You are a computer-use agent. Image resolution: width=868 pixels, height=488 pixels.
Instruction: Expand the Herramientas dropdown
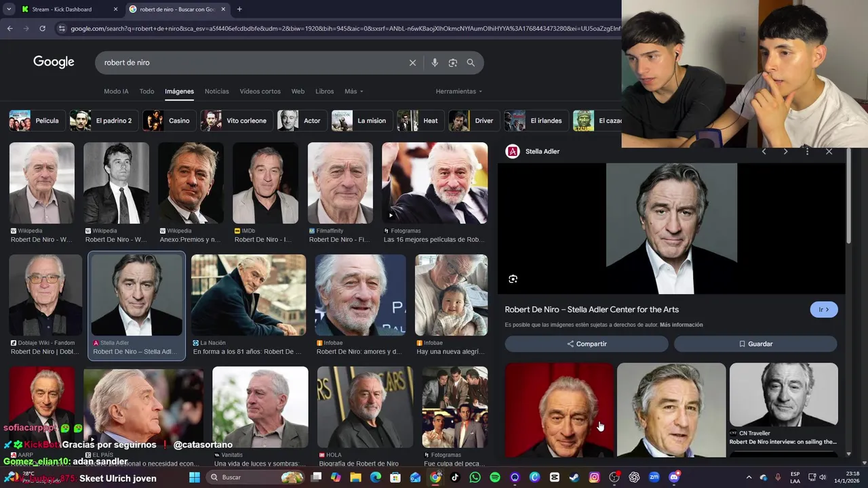[x=459, y=91]
